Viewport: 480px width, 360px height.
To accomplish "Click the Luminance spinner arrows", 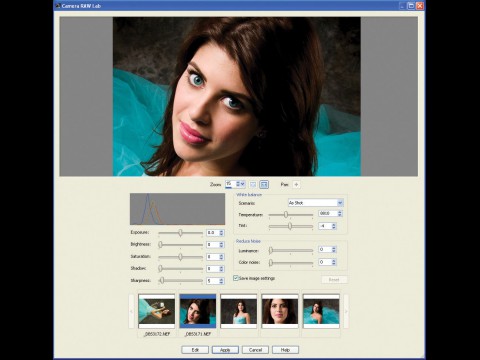I will (x=334, y=249).
